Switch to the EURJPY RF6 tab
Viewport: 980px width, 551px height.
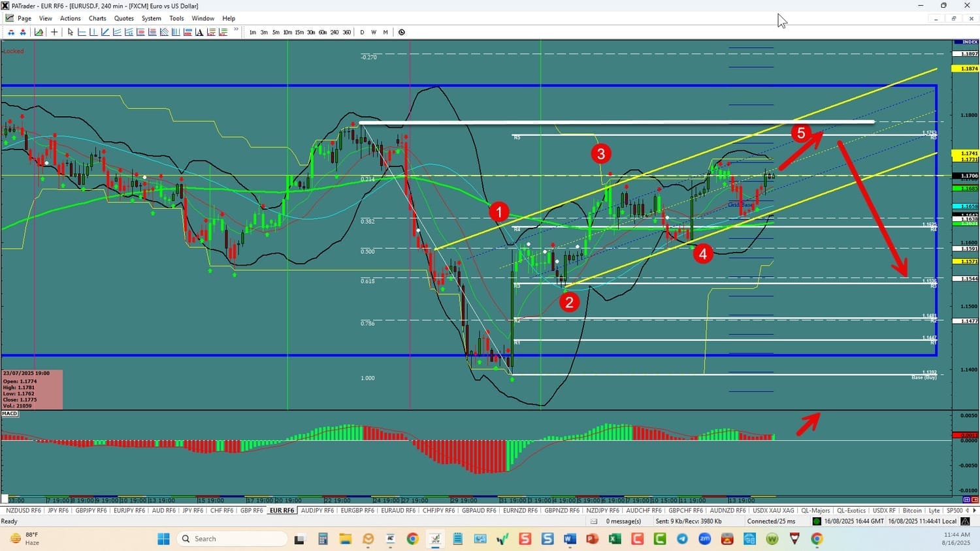pos(129,511)
